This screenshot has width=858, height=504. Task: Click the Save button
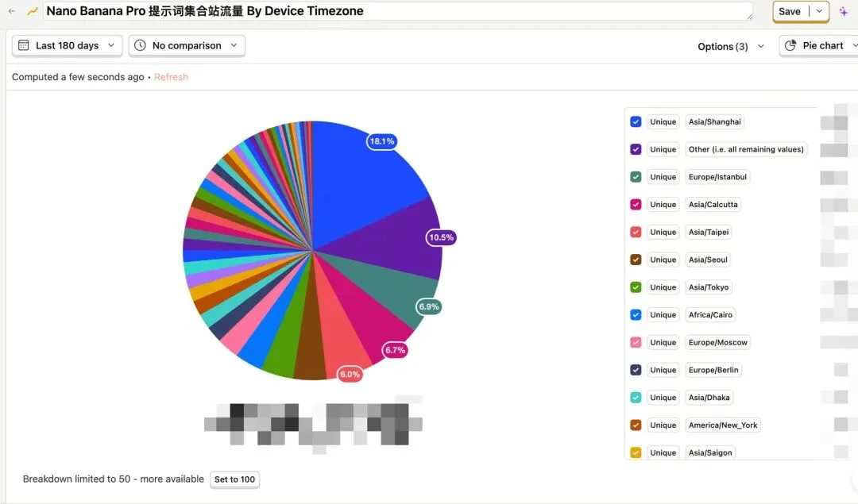(790, 11)
